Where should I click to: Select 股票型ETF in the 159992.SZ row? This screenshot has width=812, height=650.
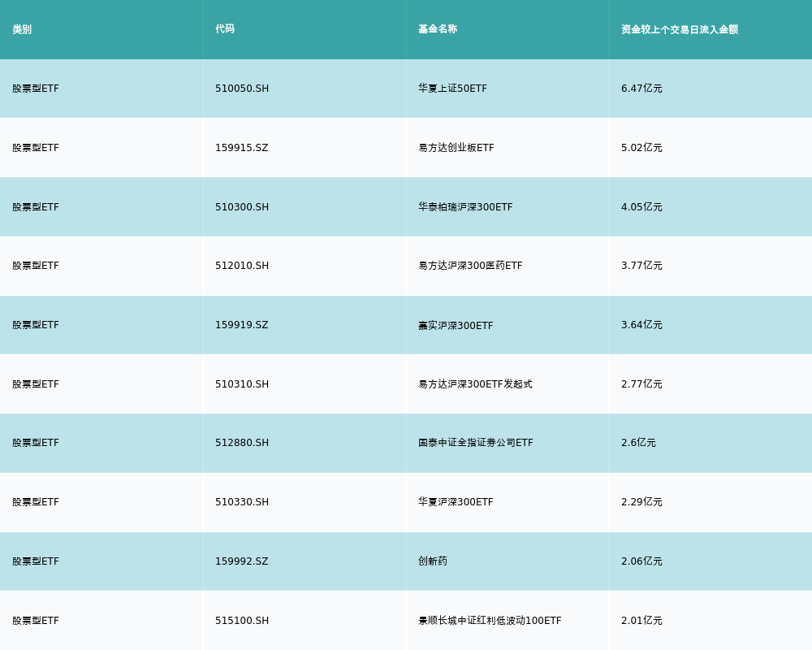coord(36,561)
